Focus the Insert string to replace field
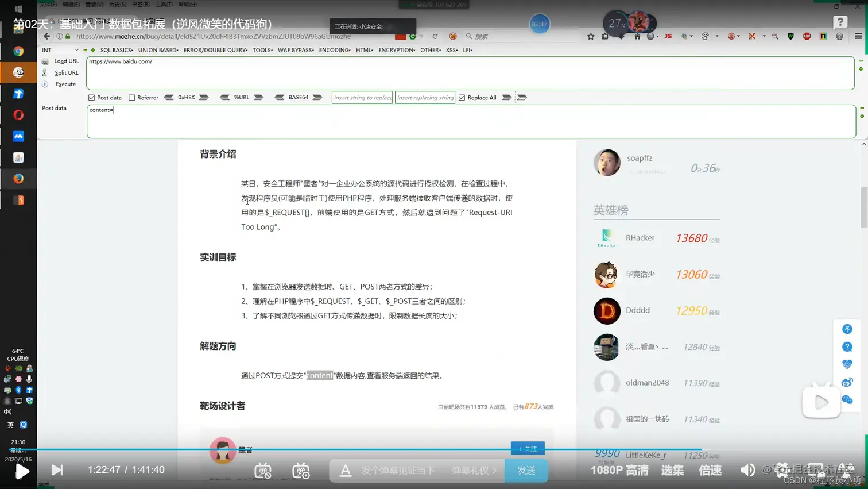868x489 pixels. pyautogui.click(x=362, y=98)
